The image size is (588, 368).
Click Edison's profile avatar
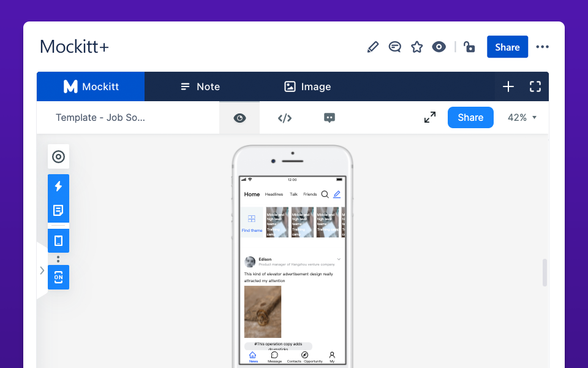(250, 262)
